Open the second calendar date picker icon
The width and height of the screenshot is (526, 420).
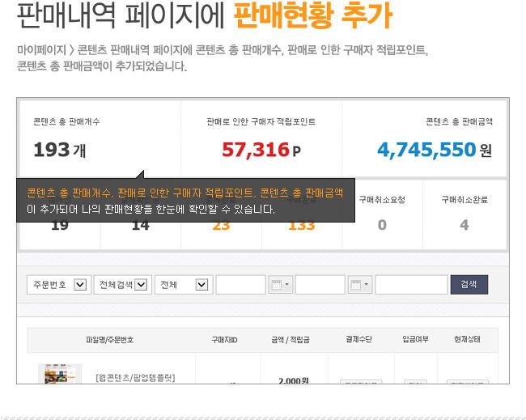point(360,285)
